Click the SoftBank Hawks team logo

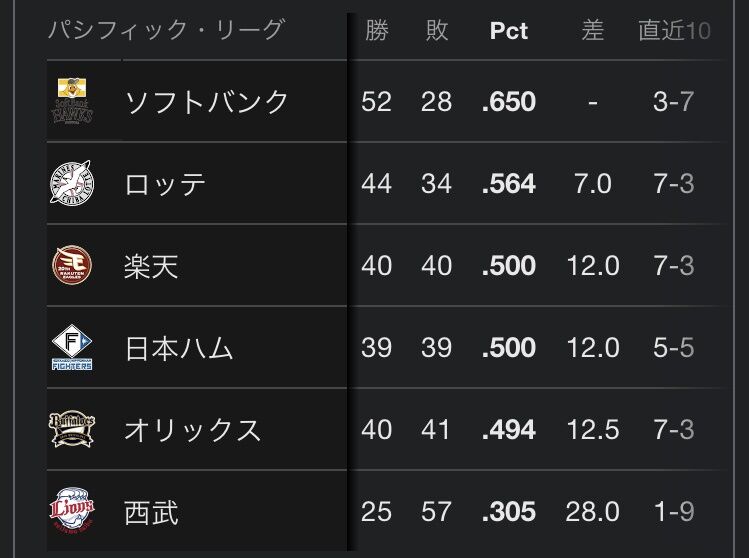pos(73,101)
